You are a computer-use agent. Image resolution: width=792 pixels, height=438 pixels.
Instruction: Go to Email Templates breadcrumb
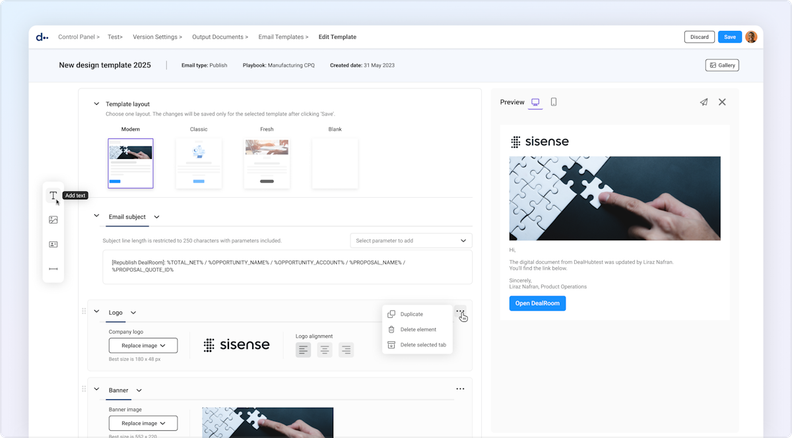(x=281, y=37)
